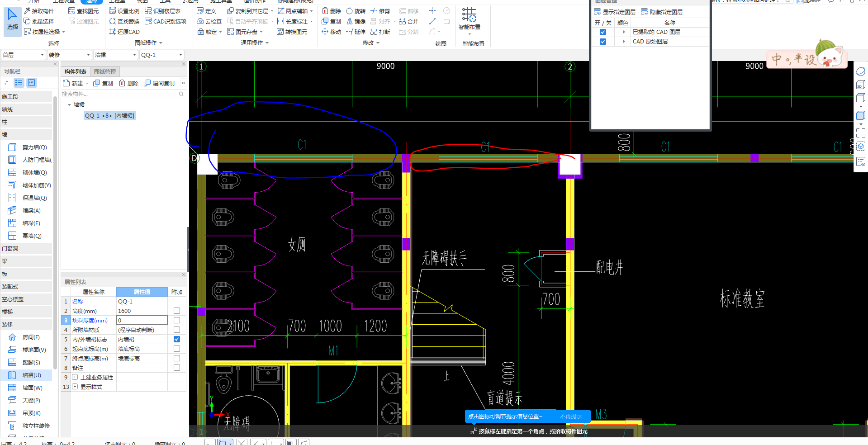This screenshot has width=868, height=445.
Task: Expand 显示样式 property group
Action: [x=75, y=387]
